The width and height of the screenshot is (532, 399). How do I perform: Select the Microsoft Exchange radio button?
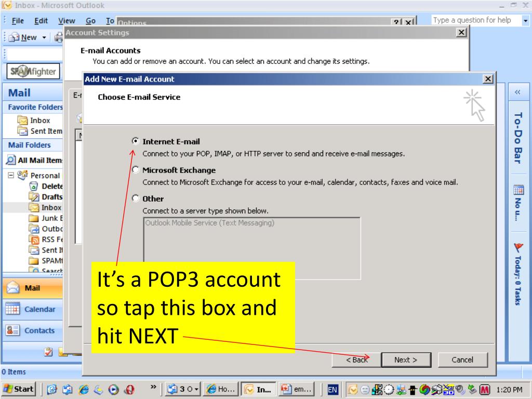[136, 169]
